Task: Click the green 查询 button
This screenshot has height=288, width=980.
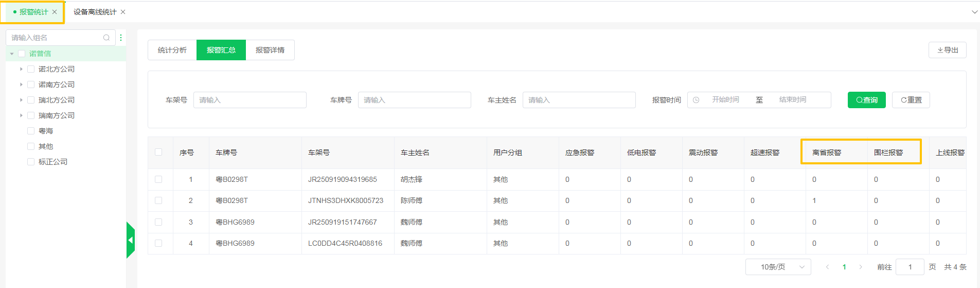Action: pyautogui.click(x=866, y=100)
